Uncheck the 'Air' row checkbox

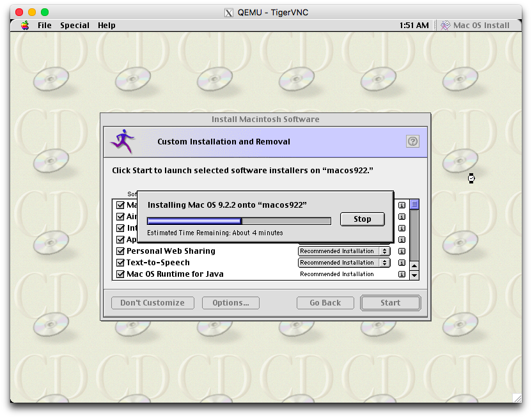(120, 217)
